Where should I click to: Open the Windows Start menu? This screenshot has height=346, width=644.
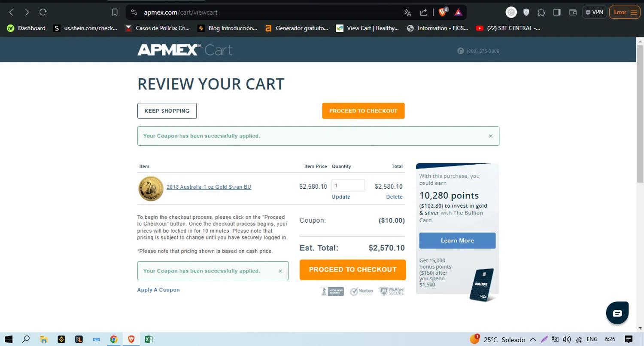[x=8, y=339]
